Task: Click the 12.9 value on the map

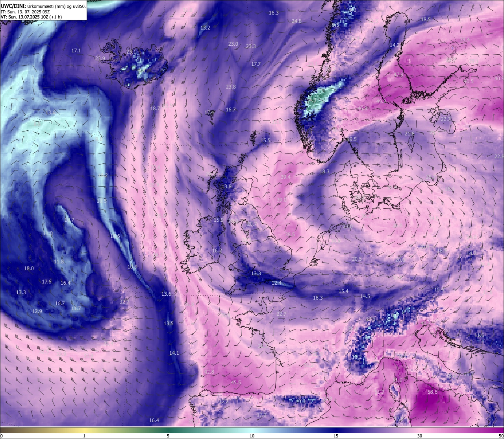Action: [x=37, y=311]
